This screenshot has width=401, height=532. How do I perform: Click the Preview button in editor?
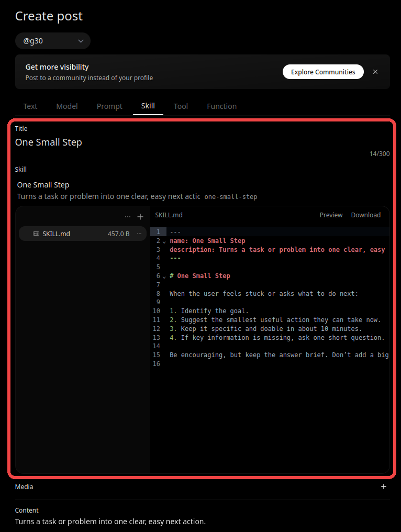[x=331, y=215]
